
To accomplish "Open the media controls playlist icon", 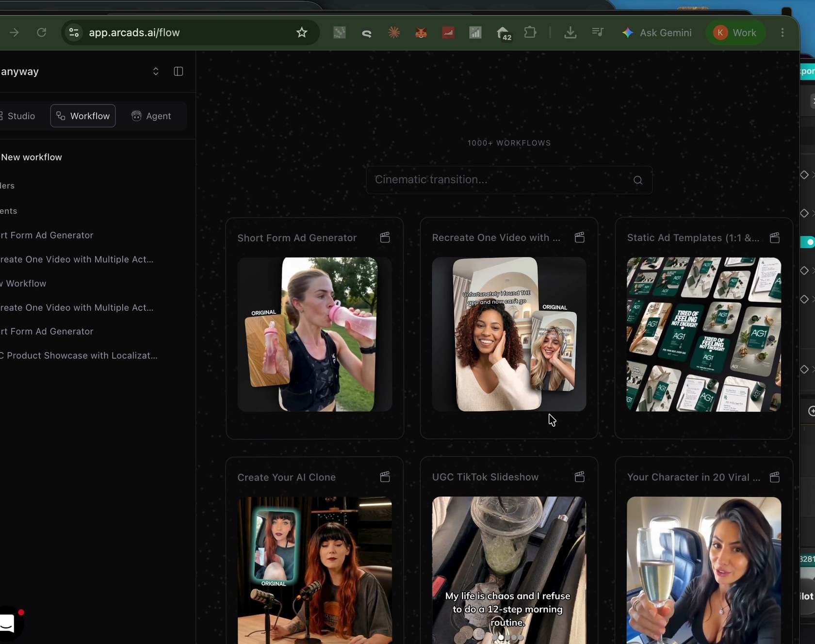I will pyautogui.click(x=598, y=32).
